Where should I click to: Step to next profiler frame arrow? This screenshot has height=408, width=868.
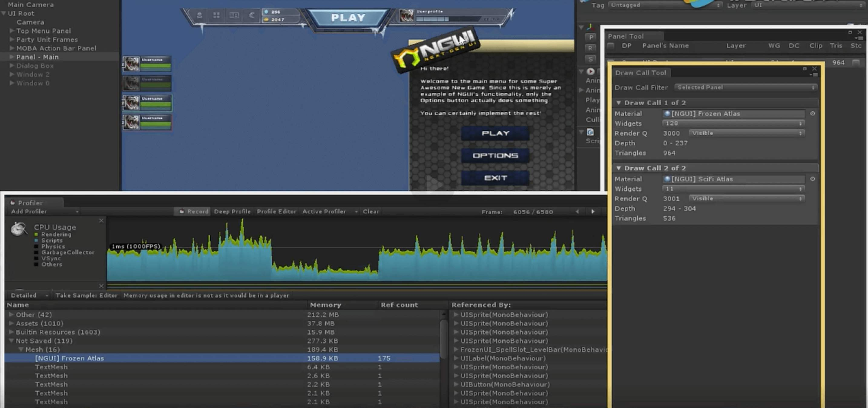tap(593, 212)
